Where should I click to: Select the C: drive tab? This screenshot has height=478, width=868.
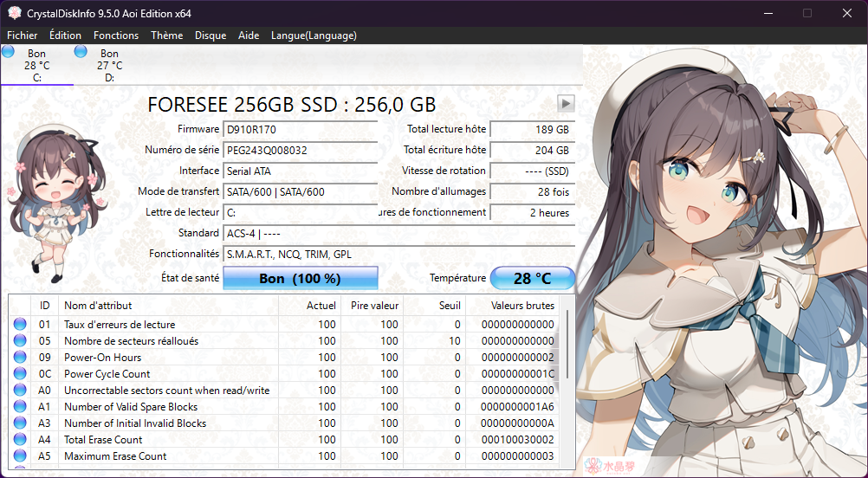pyautogui.click(x=37, y=65)
